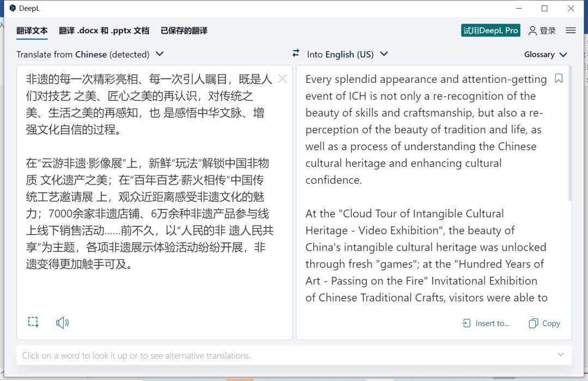Swap the translation language direction

296,54
